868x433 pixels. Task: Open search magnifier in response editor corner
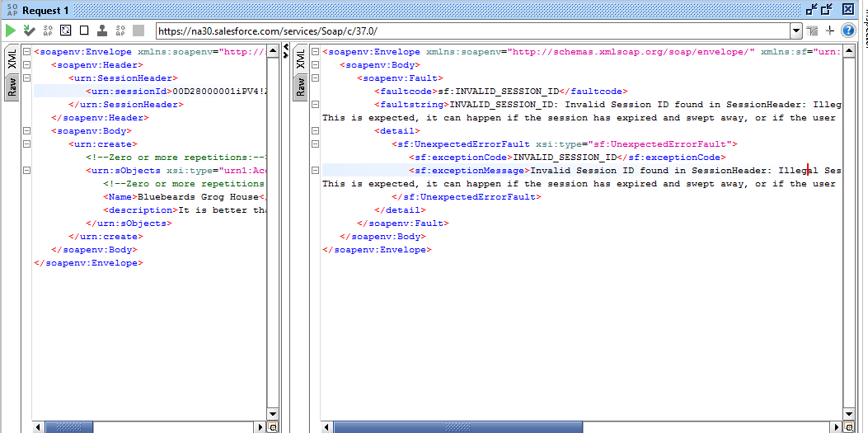(x=847, y=427)
